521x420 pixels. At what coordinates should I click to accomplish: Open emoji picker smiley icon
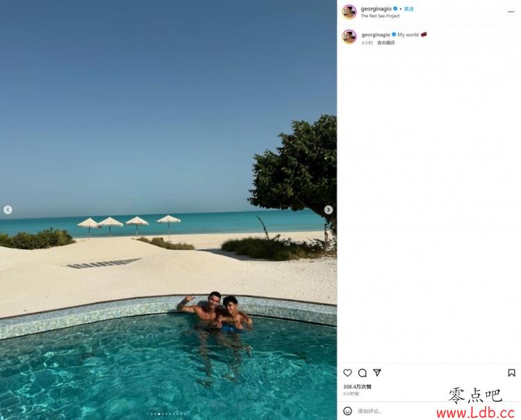coord(347,411)
